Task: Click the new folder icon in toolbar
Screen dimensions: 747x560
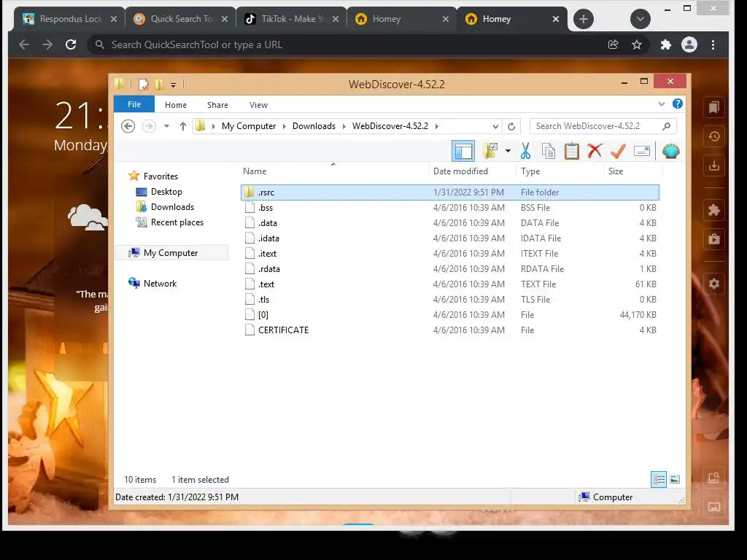Action: point(489,152)
